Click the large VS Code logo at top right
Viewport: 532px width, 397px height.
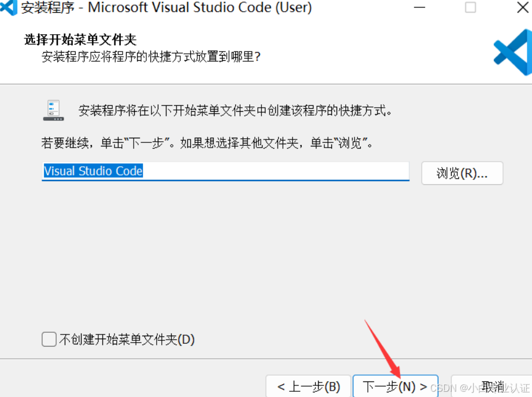[x=511, y=52]
